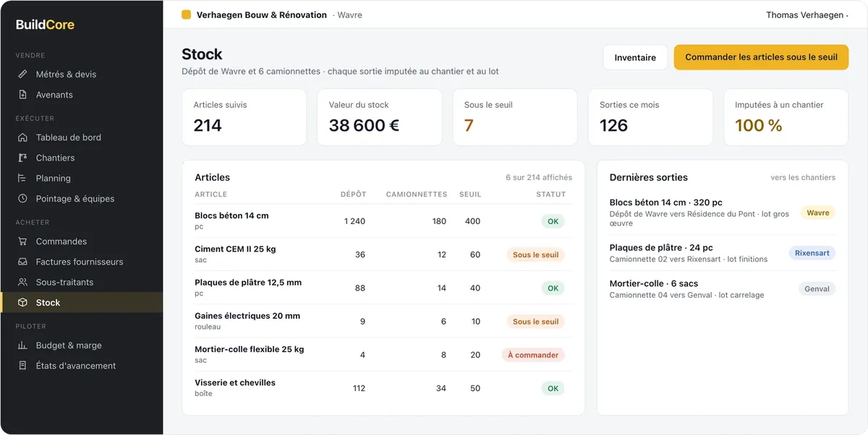This screenshot has width=868, height=435.
Task: Select Mortier-colle flexible 25 kg article
Action: click(x=383, y=355)
